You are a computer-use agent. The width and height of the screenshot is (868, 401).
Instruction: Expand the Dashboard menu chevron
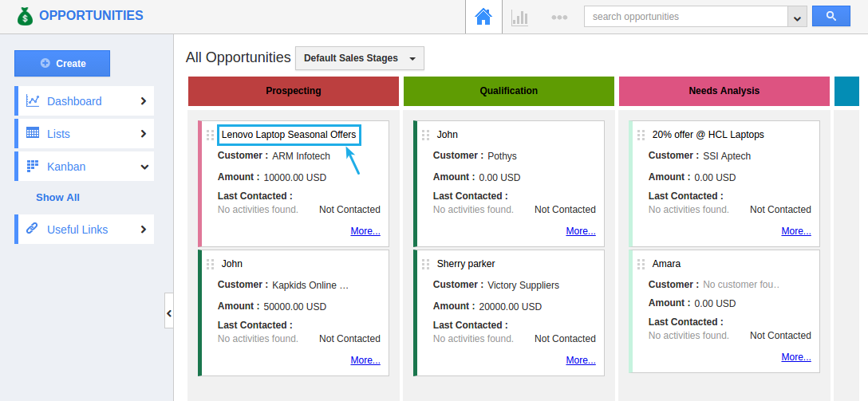(144, 101)
